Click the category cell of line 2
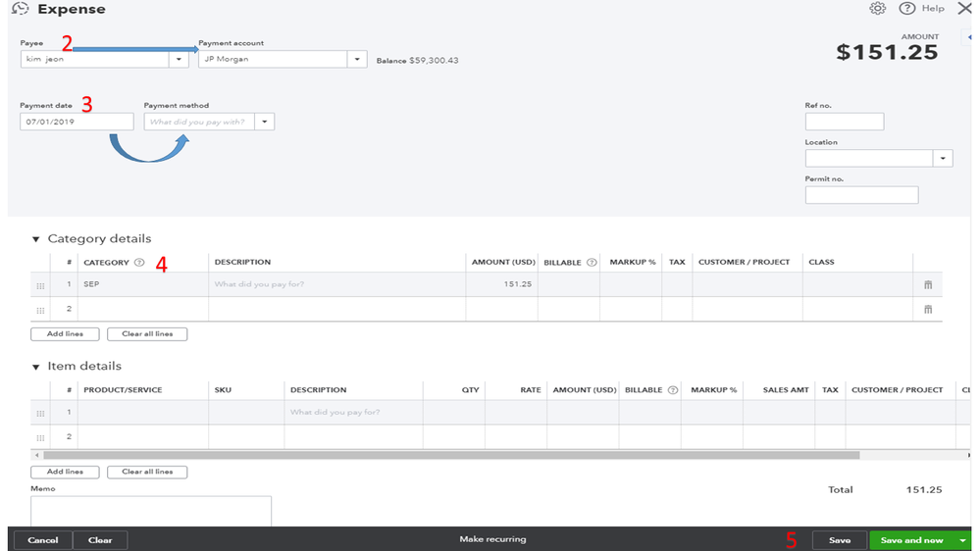Screen dimensions: 980x551 click(143, 309)
